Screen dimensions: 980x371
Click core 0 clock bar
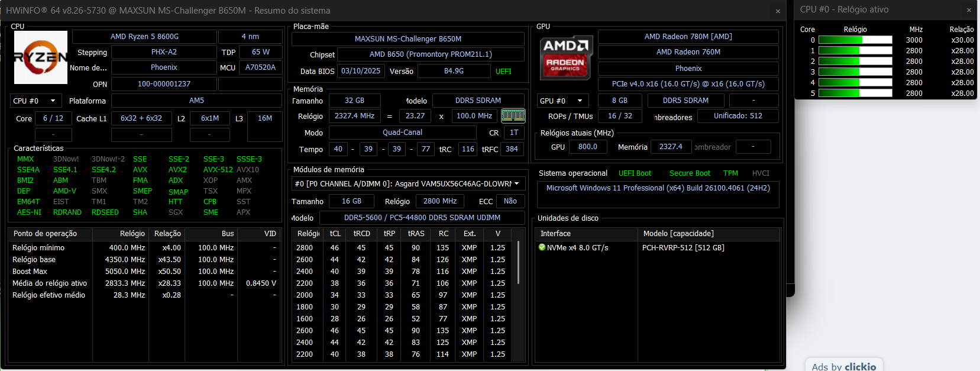[x=855, y=40]
